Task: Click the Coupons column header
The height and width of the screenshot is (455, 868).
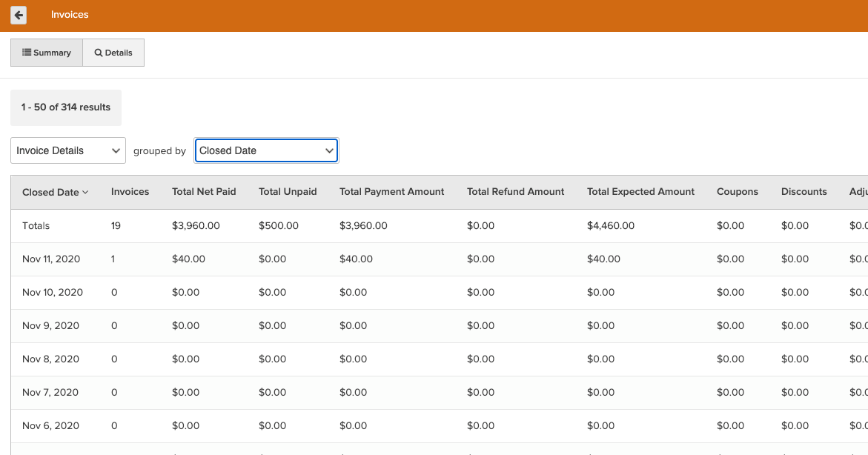Action: (x=737, y=191)
